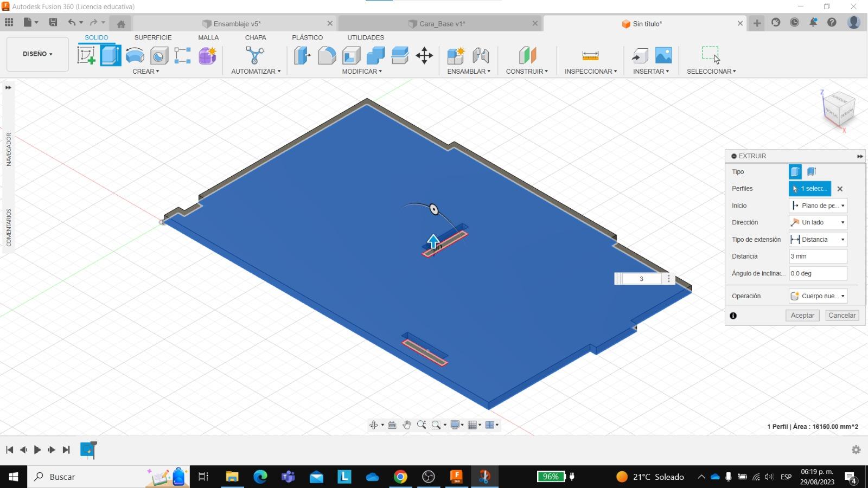Click the Cancelar button
The height and width of the screenshot is (488, 868).
pyautogui.click(x=842, y=316)
